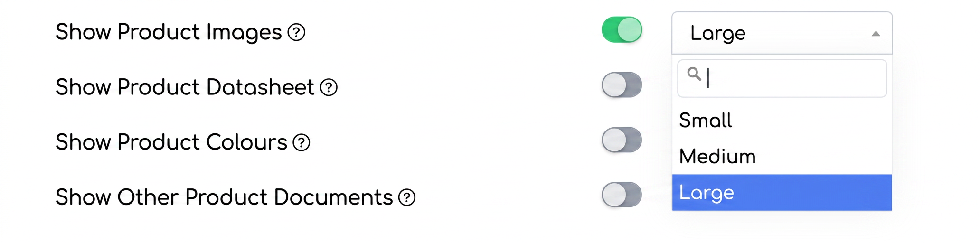Open the Show Product Colours help tooltip icon
Viewport: 980px width, 243px height.
pyautogui.click(x=302, y=142)
